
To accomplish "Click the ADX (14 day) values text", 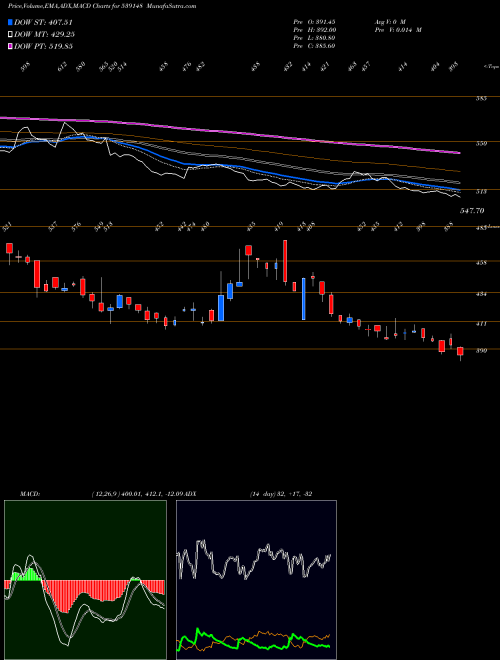I will (281, 493).
